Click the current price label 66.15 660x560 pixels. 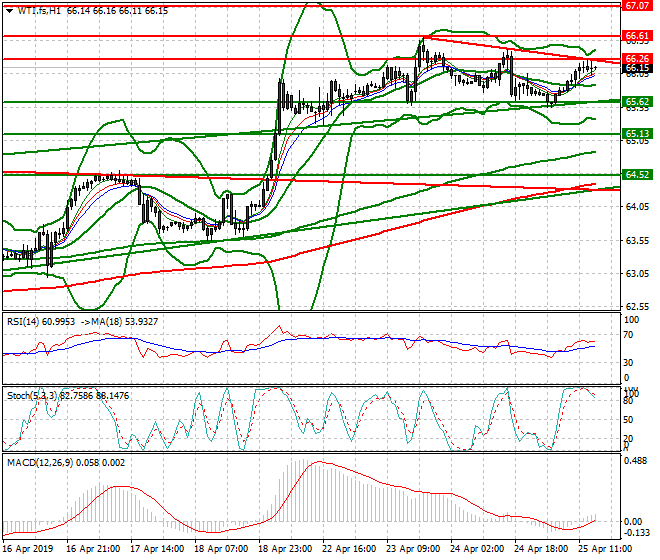[637, 68]
